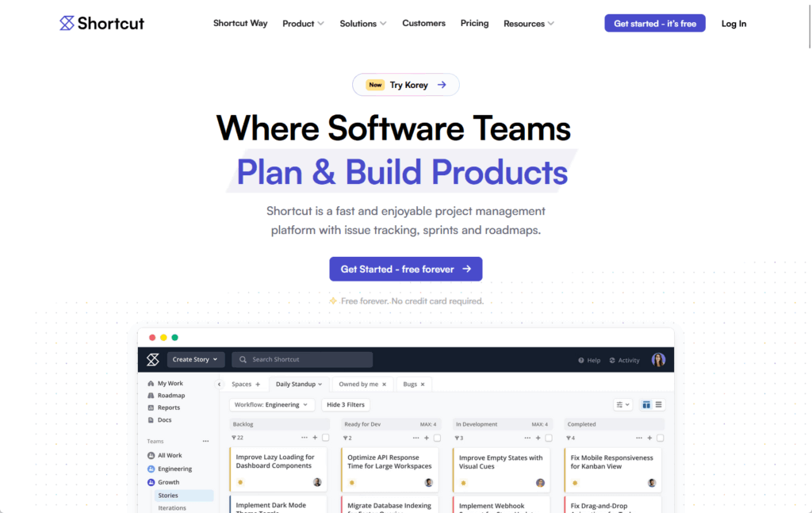Switch to the list view
The width and height of the screenshot is (812, 513).
659,405
